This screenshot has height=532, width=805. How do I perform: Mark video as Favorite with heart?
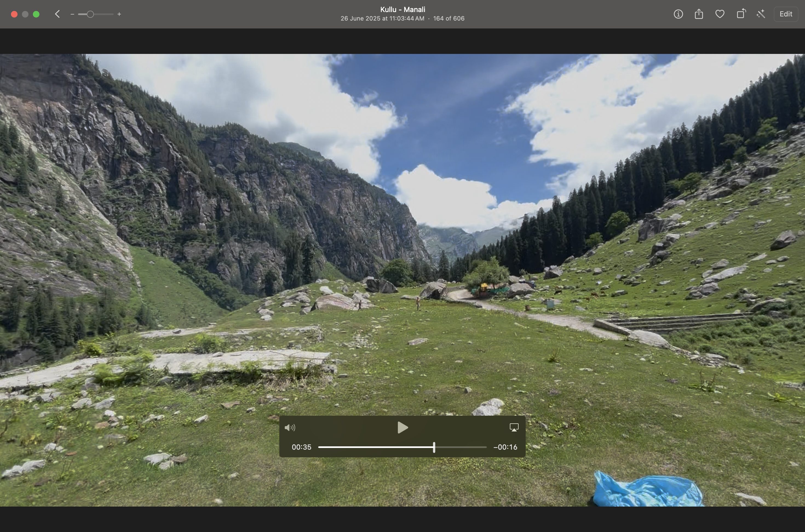click(720, 14)
